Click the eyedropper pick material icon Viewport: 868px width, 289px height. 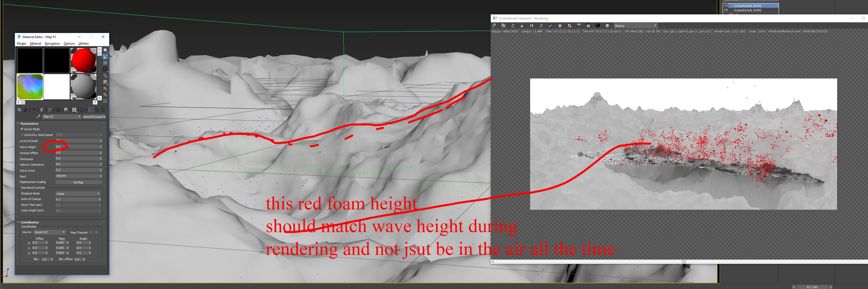(38, 117)
